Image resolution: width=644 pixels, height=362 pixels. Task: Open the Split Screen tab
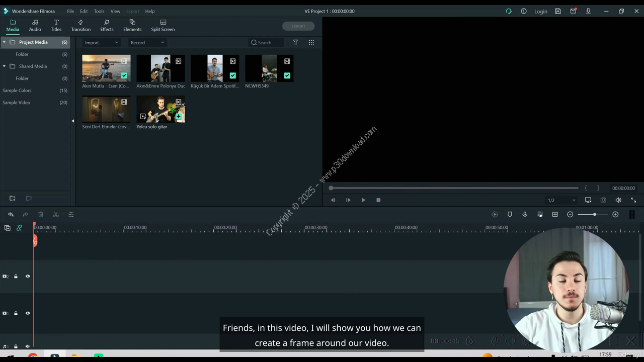163,26
